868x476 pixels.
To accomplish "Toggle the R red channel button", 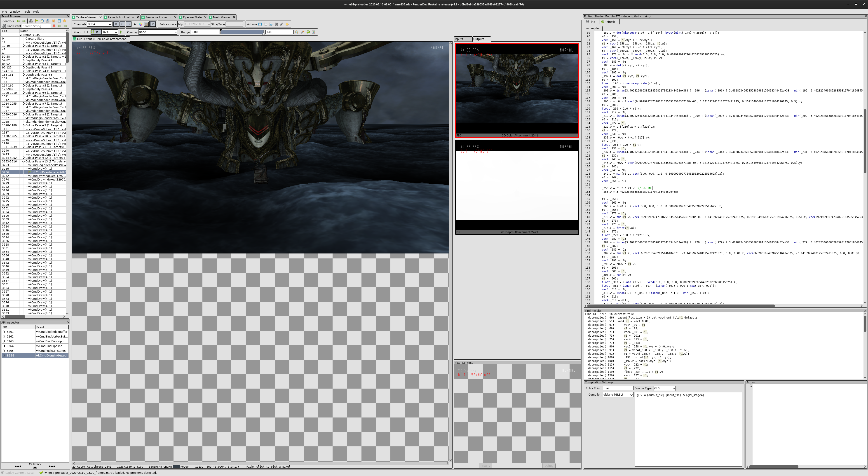I will [116, 24].
